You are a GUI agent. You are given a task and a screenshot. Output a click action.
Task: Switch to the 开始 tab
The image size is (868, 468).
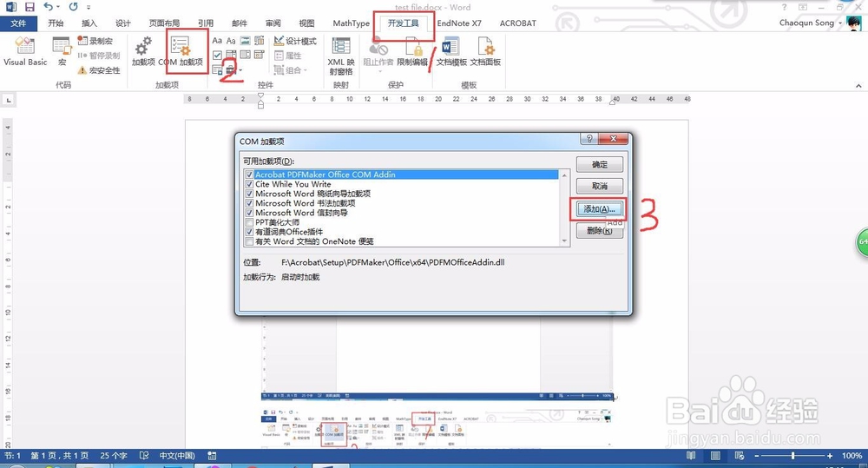pyautogui.click(x=56, y=23)
